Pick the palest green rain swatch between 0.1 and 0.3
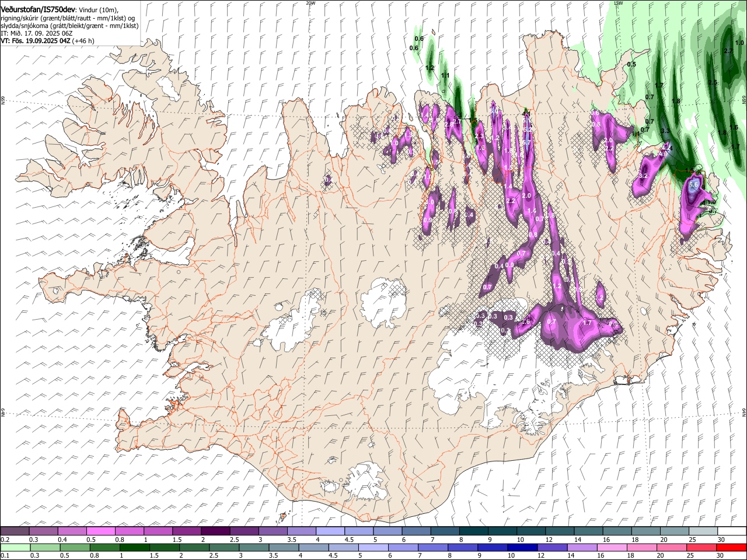This screenshot has width=747, height=560. pyautogui.click(x=15, y=547)
